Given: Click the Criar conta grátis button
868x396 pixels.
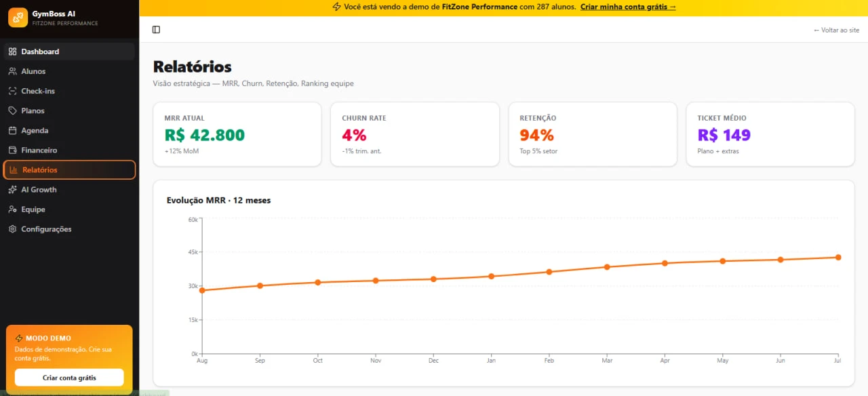Looking at the screenshot, I should pyautogui.click(x=69, y=378).
